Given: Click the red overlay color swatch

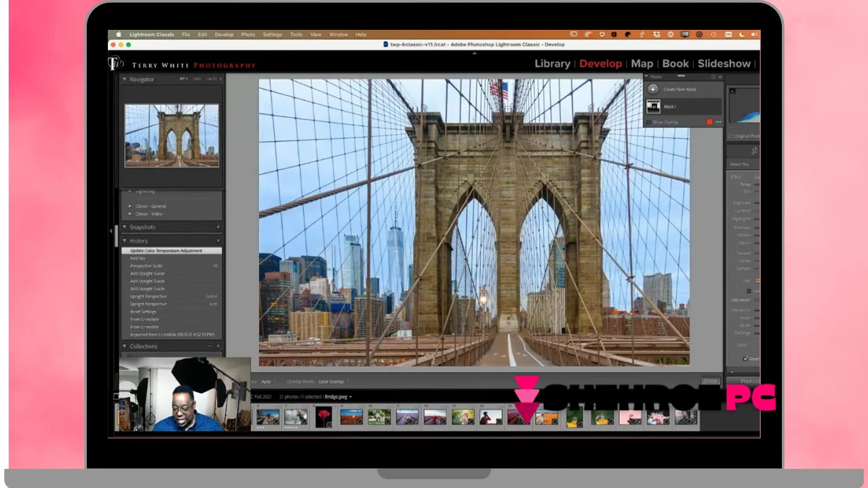Looking at the screenshot, I should coord(709,122).
